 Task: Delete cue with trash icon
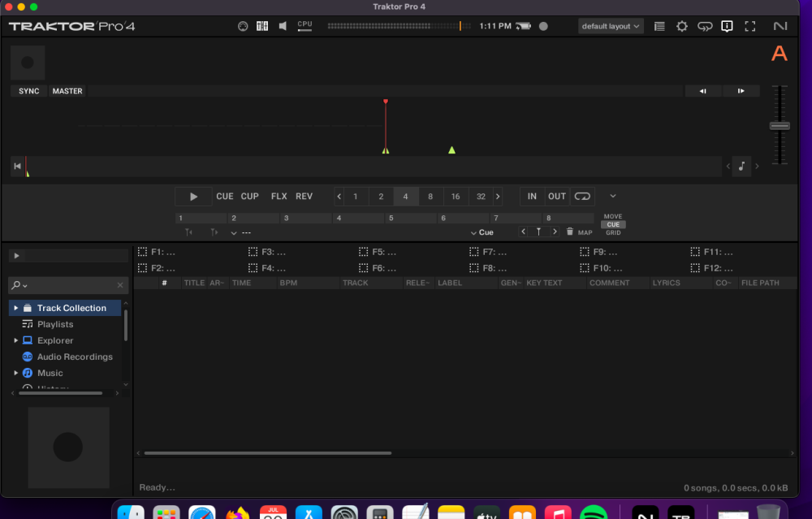pos(570,232)
